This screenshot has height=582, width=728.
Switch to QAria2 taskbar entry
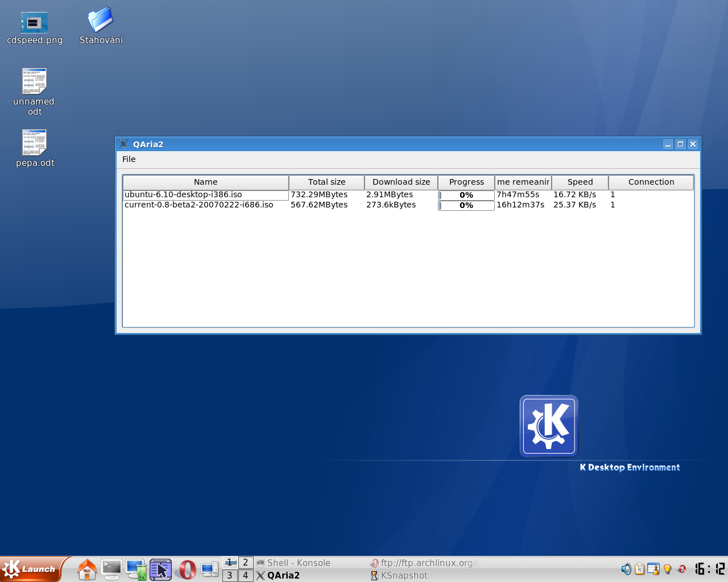click(x=311, y=575)
